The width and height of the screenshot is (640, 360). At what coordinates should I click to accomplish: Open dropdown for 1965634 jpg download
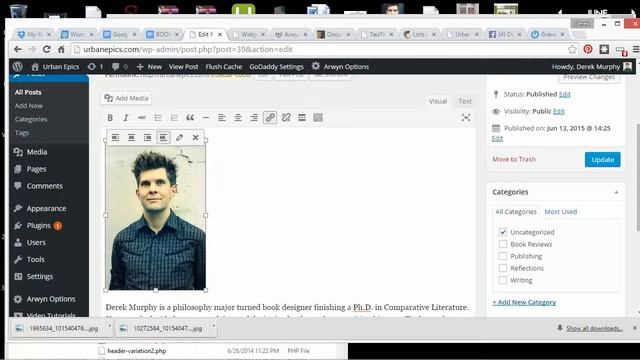[x=109, y=326]
